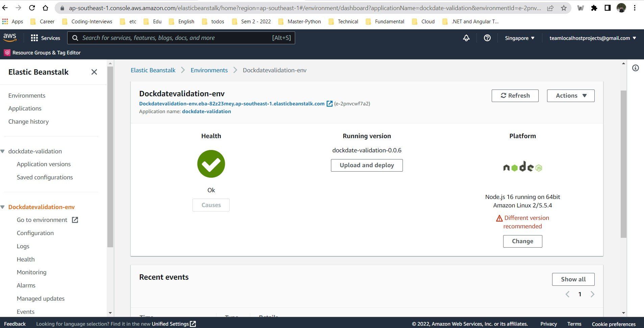Open Events in the sidebar
The image size is (644, 328).
(26, 312)
